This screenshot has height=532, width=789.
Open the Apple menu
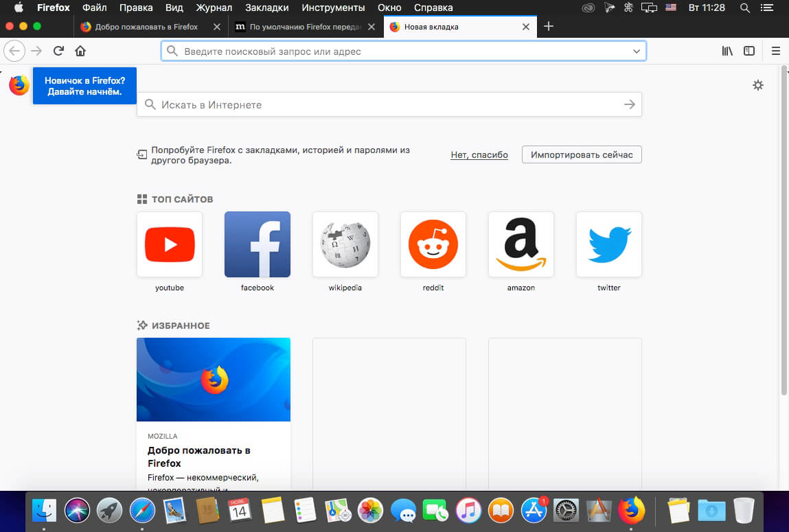(x=19, y=8)
